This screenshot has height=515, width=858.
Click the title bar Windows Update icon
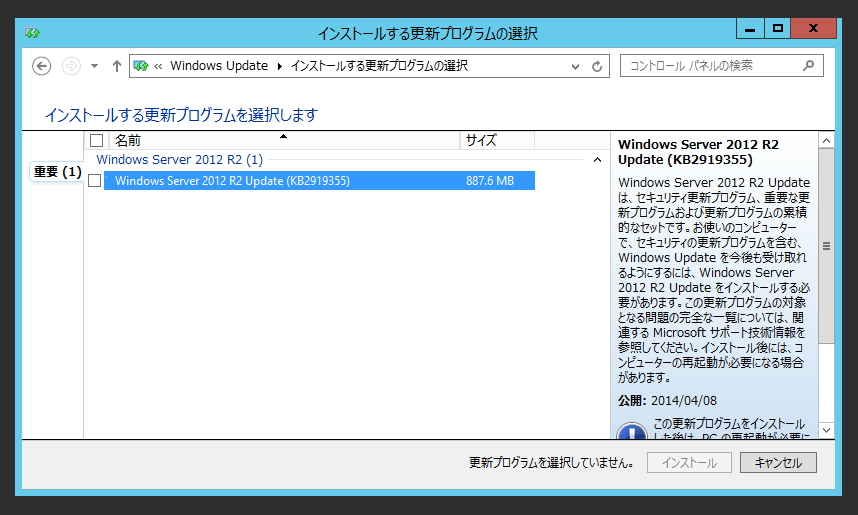(32, 33)
